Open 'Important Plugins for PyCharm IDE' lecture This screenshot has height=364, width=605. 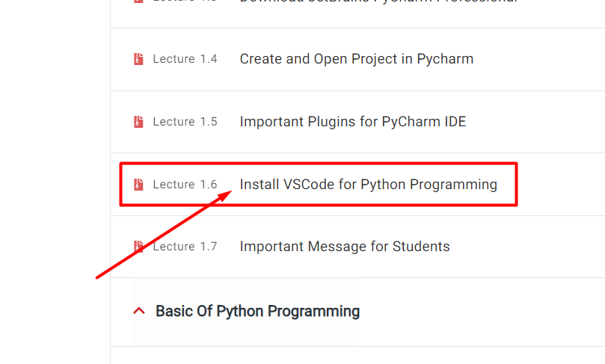353,122
